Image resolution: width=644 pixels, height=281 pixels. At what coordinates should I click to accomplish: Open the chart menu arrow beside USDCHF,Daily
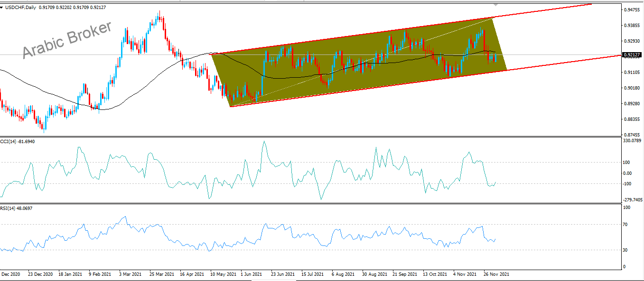[2, 7]
